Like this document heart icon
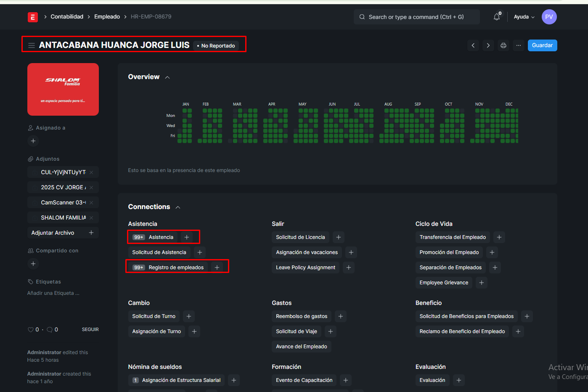This screenshot has height=392, width=588. (31, 330)
